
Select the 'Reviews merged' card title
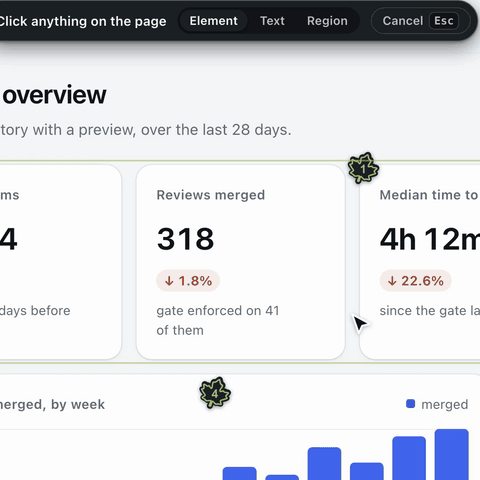tap(211, 195)
